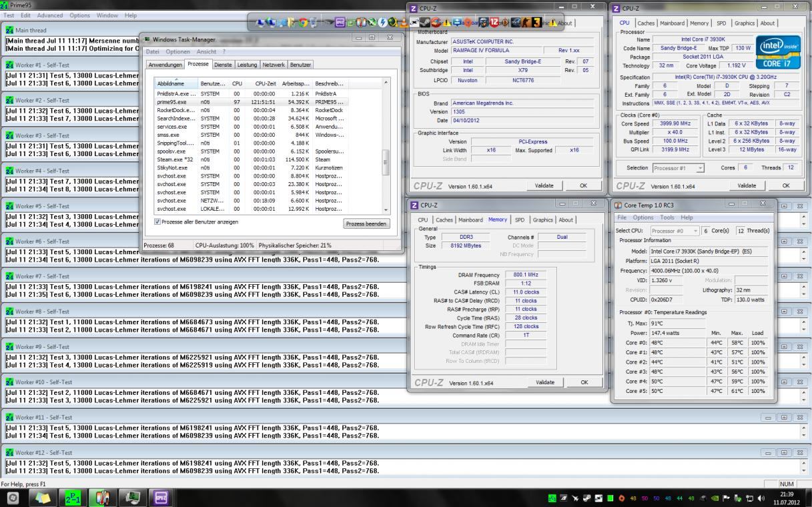Open the Advanced menu in Prime95

tap(49, 15)
